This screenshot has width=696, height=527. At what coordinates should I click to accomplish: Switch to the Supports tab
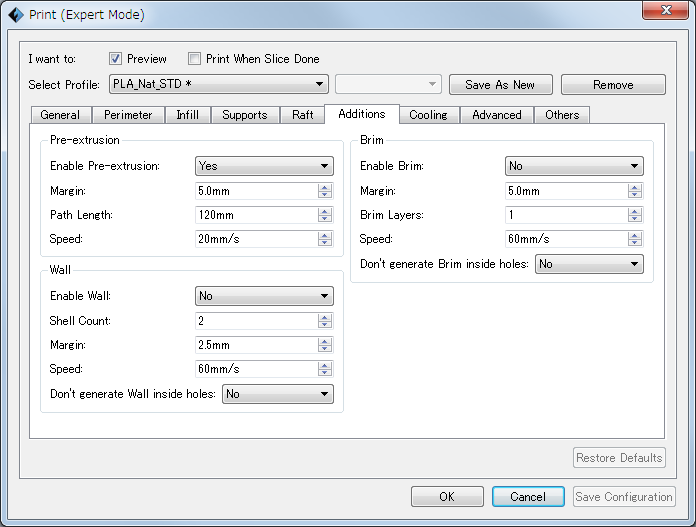(245, 115)
